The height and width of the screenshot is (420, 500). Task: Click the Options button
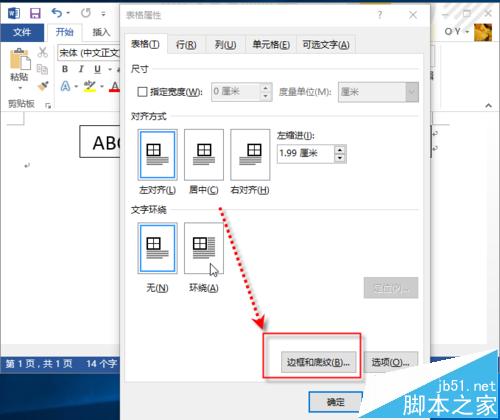click(390, 362)
